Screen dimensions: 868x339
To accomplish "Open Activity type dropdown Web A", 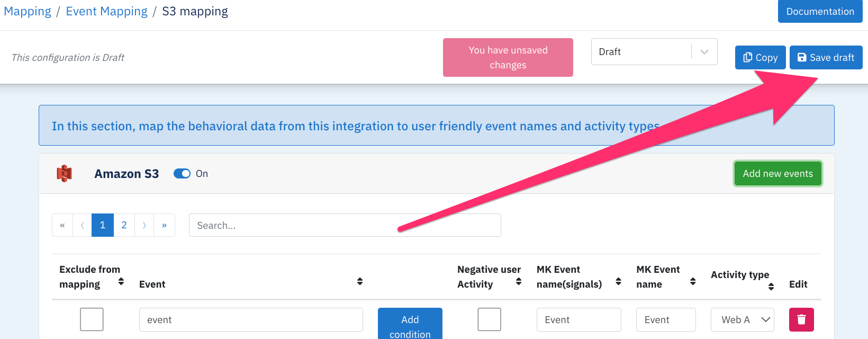I will tap(742, 319).
